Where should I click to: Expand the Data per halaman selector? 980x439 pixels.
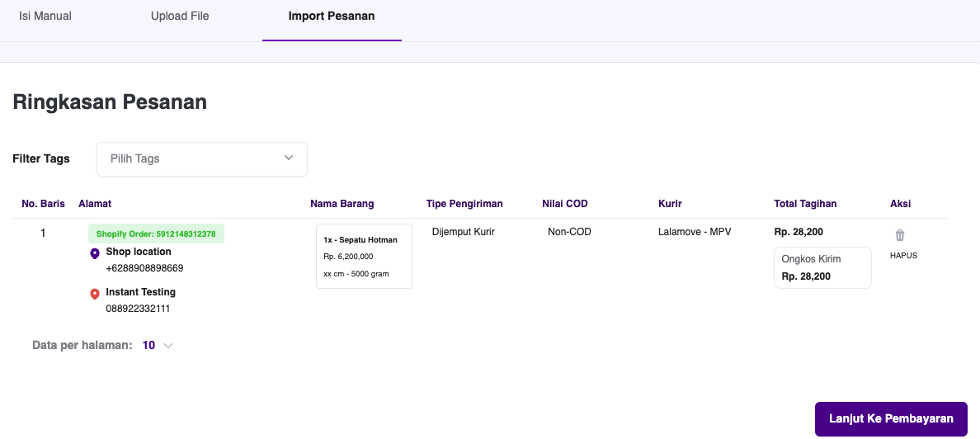click(x=158, y=345)
